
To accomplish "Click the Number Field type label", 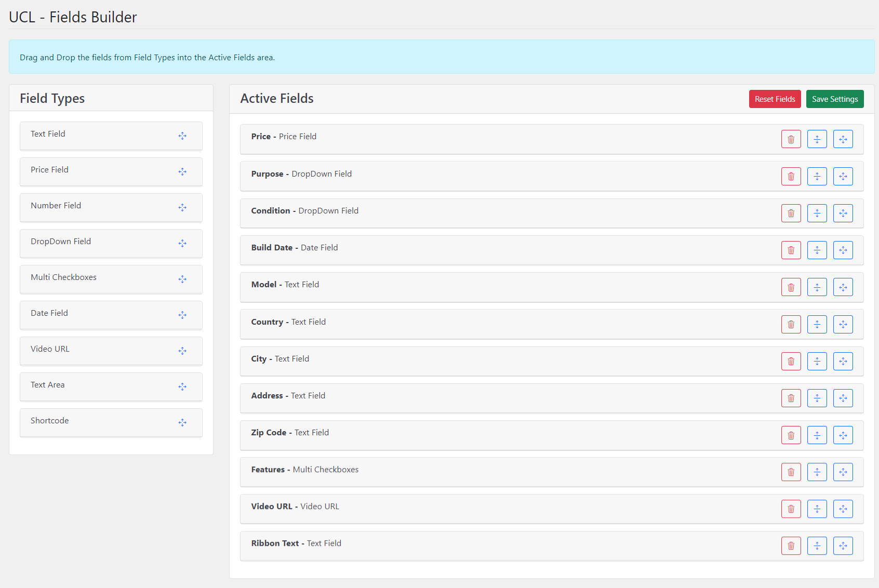I will tap(56, 205).
